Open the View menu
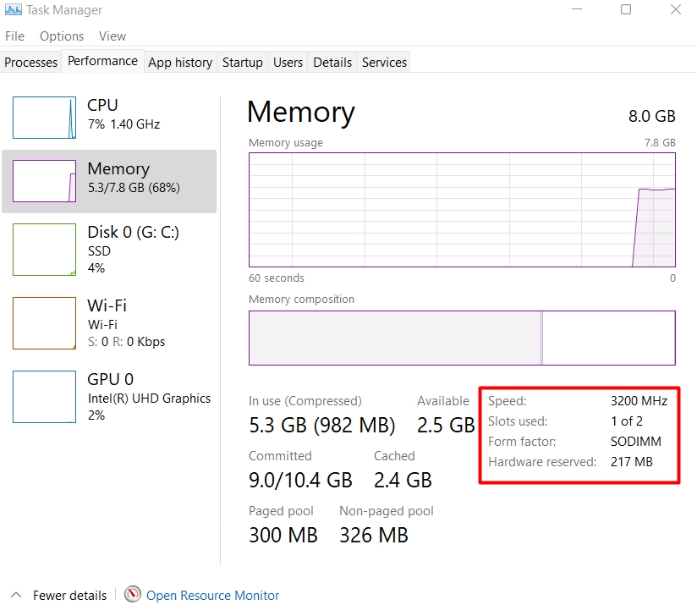The height and width of the screenshot is (616, 697). [x=112, y=36]
